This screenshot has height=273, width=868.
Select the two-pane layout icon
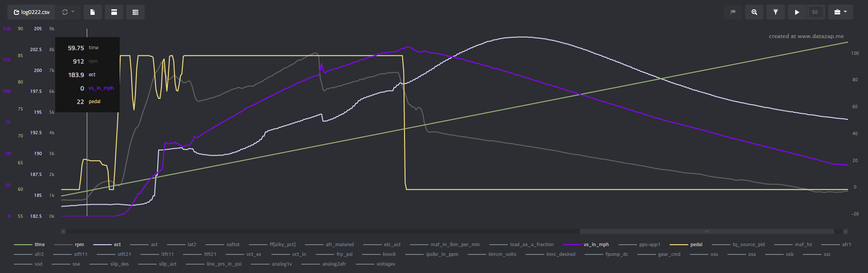(x=114, y=12)
